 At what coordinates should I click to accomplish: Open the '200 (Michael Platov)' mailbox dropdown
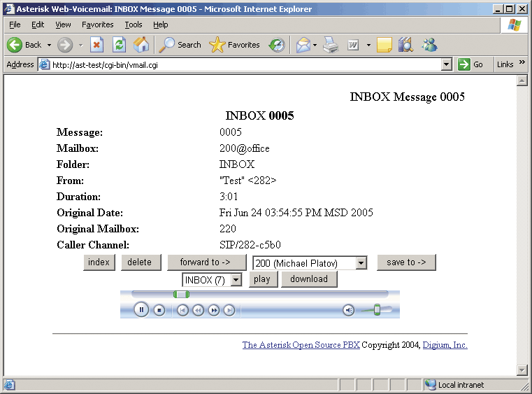point(310,263)
